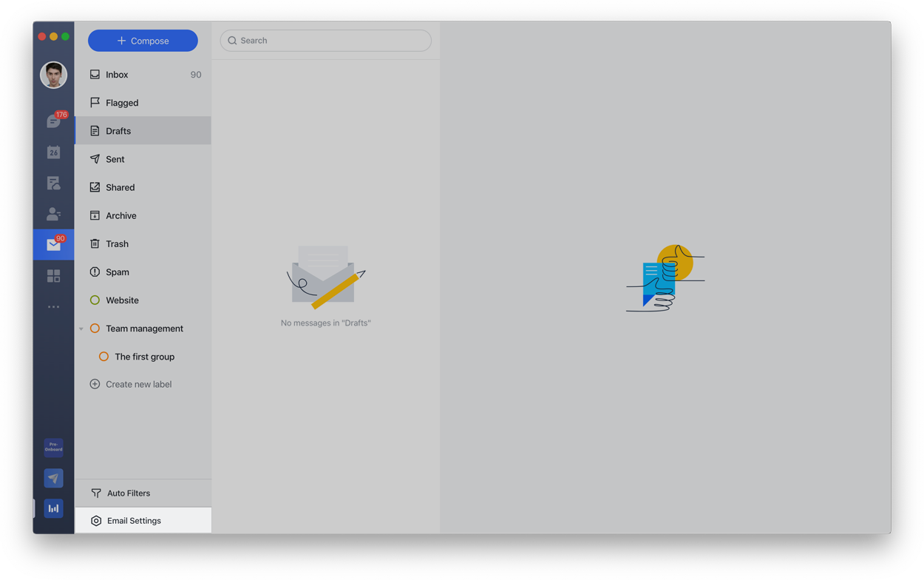Open the Flagged folder
Image resolution: width=924 pixels, height=580 pixels.
tap(143, 103)
